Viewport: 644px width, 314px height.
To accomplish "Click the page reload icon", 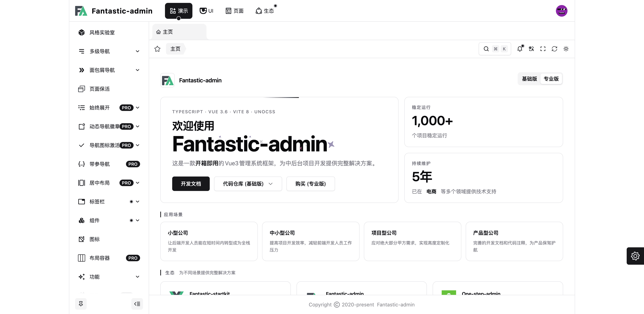I will point(554,49).
